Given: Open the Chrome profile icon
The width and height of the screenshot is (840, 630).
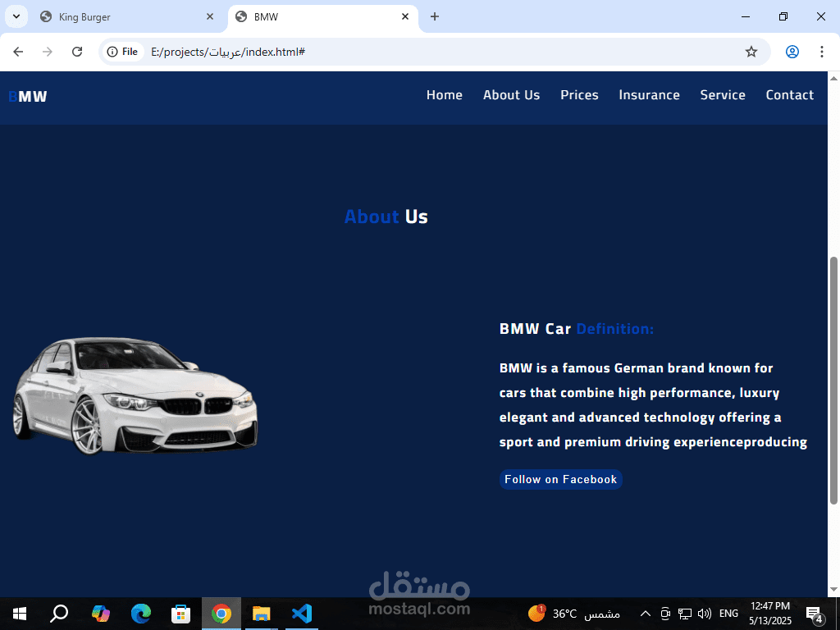Looking at the screenshot, I should point(792,52).
